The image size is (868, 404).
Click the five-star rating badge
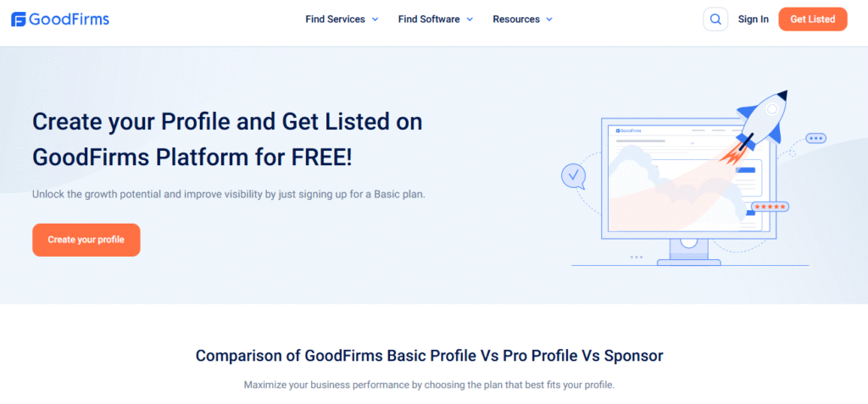click(770, 206)
